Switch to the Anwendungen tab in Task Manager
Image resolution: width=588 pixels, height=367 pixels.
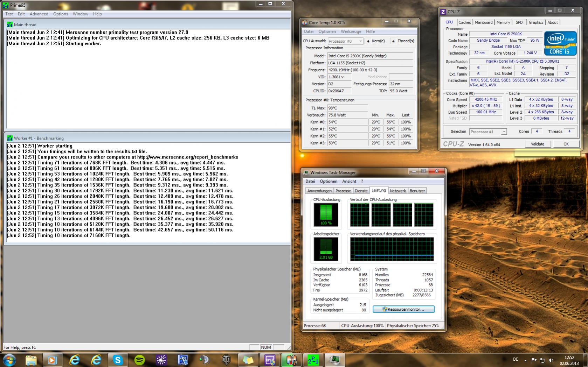click(319, 191)
